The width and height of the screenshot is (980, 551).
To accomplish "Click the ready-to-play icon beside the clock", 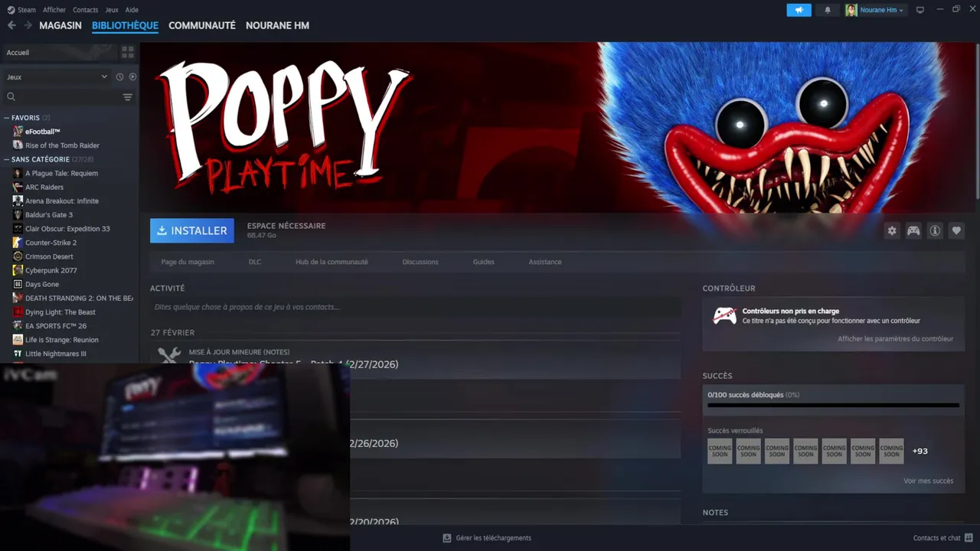I will (132, 77).
